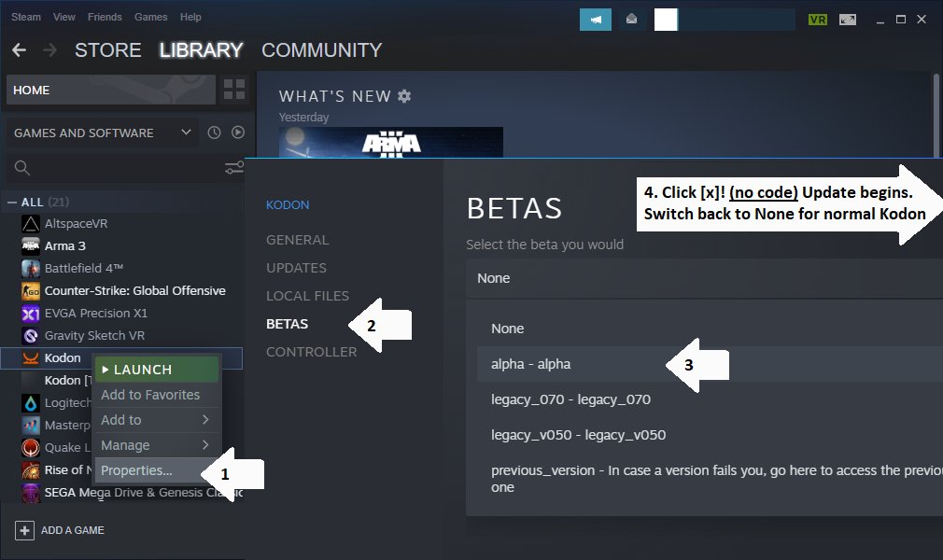Select Properties in the context menu

[x=157, y=470]
